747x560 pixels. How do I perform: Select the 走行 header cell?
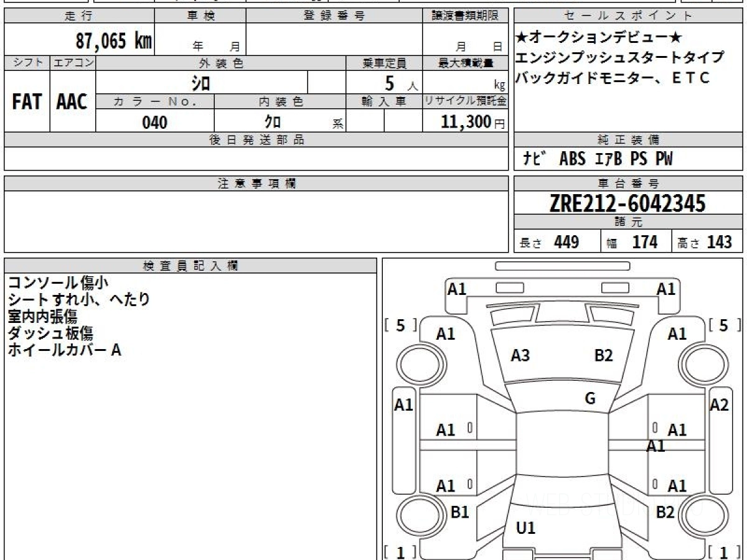[x=79, y=16]
